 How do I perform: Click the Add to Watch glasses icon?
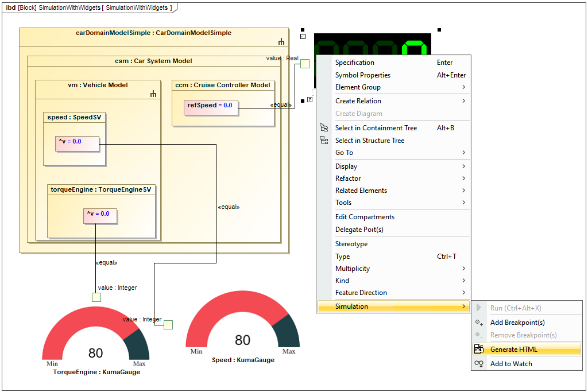(479, 363)
